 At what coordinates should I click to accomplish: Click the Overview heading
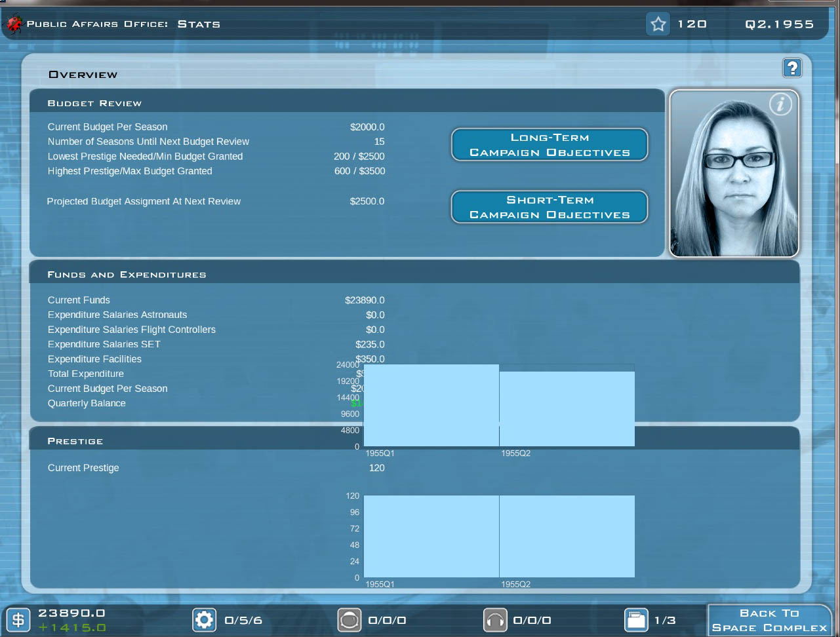pyautogui.click(x=83, y=75)
